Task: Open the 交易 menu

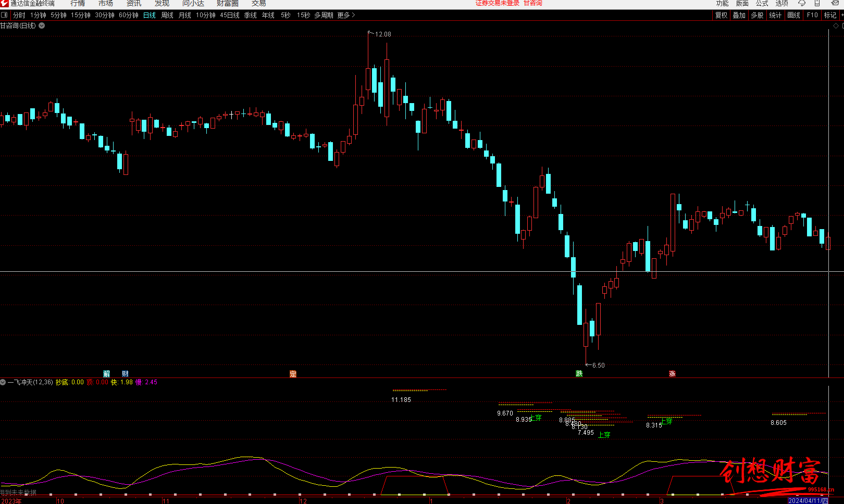Action: (259, 3)
